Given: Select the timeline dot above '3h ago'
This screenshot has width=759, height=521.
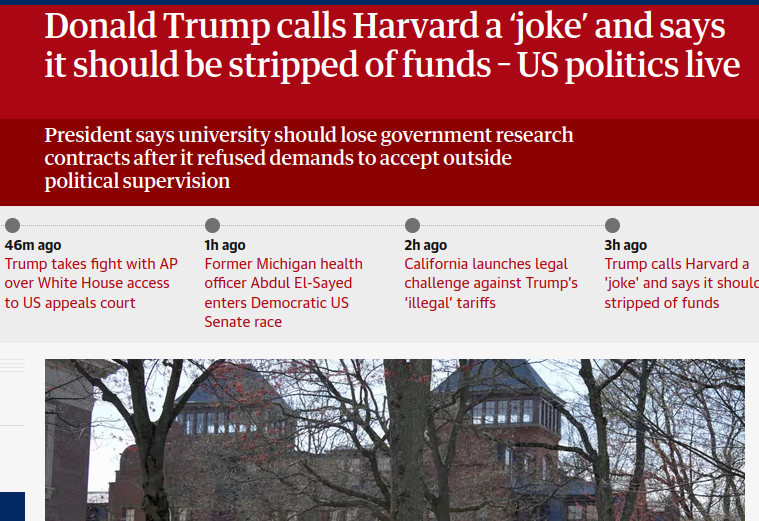Looking at the screenshot, I should point(612,225).
